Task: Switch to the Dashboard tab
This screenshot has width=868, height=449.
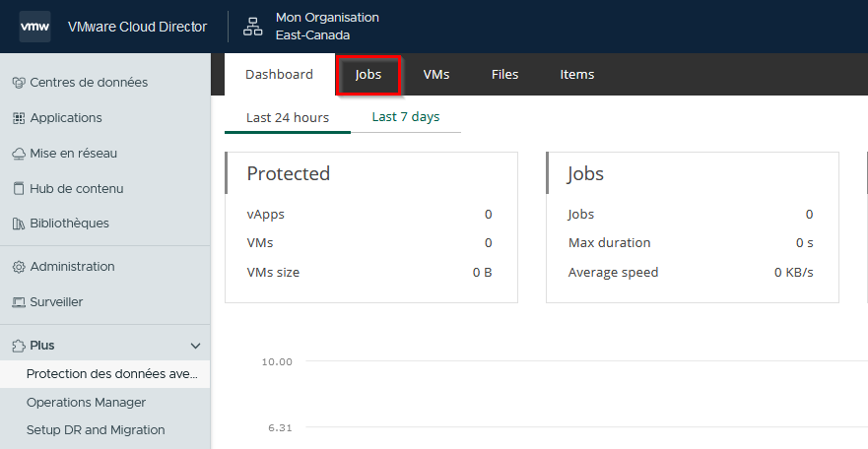Action: coord(279,74)
